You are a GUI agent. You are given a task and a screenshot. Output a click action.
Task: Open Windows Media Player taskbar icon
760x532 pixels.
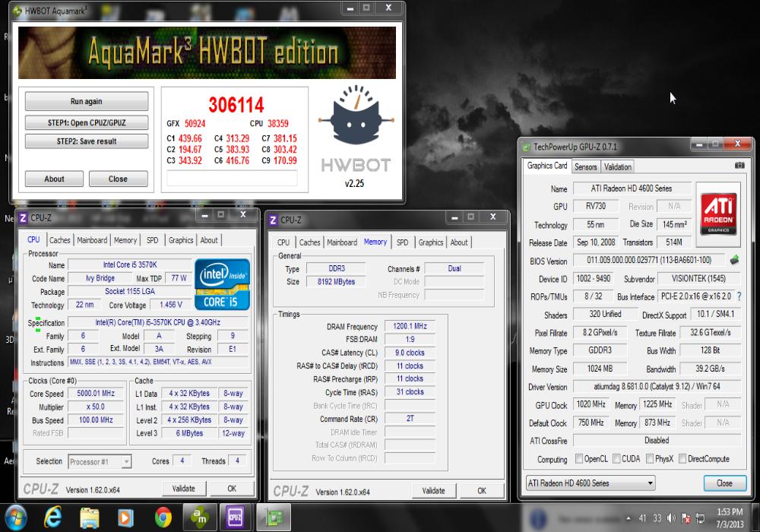click(125, 518)
